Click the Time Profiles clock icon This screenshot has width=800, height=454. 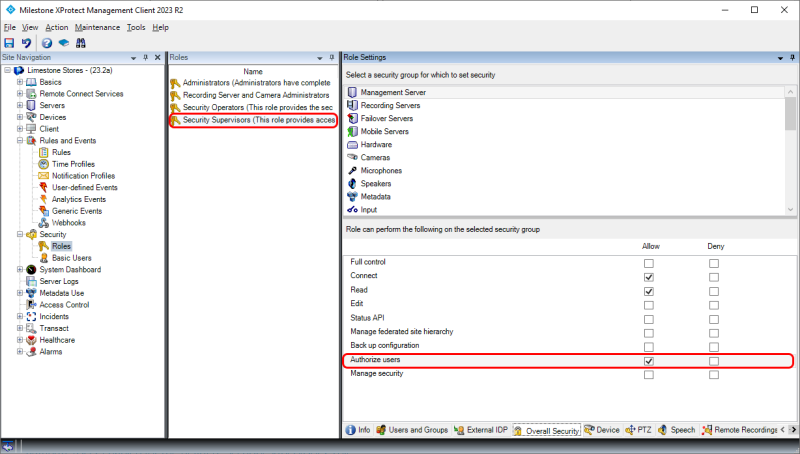point(44,164)
